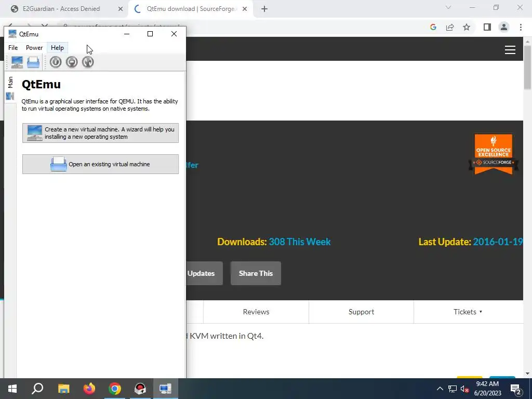Click the 2016-01-19 last update link
The width and height of the screenshot is (532, 399).
click(497, 242)
